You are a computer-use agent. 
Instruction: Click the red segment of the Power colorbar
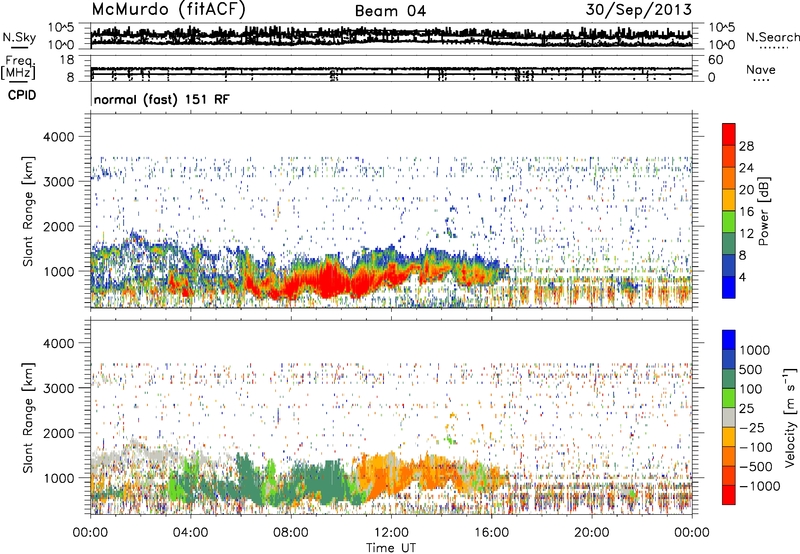pos(729,134)
